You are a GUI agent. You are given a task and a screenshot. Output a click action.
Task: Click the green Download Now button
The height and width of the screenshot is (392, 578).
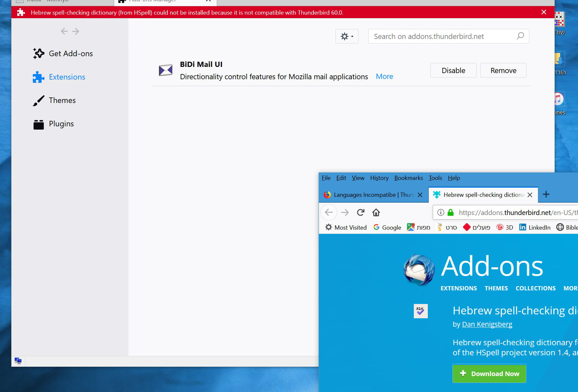(x=489, y=374)
